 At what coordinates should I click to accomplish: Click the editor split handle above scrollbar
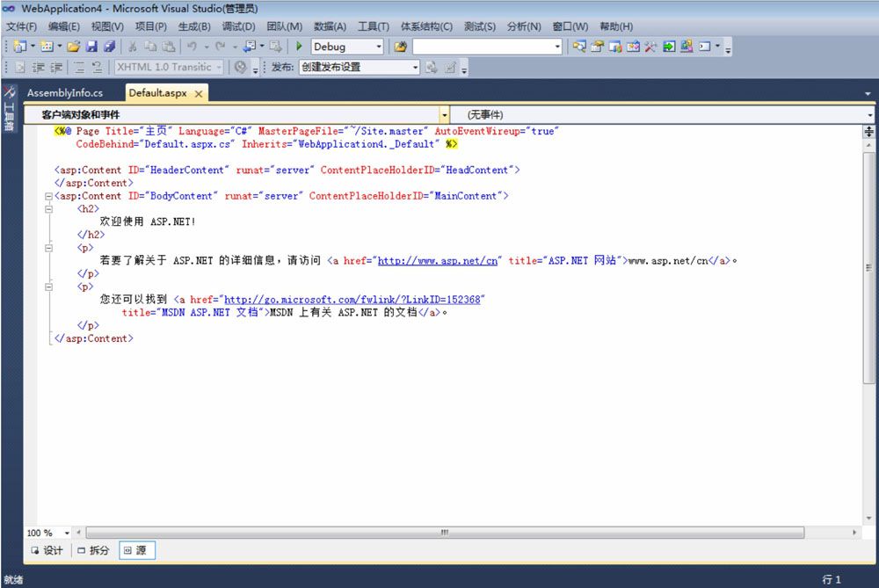click(868, 132)
